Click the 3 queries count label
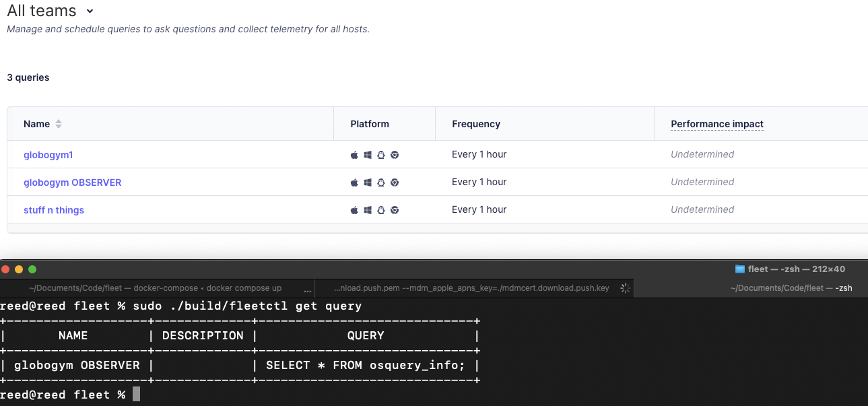 tap(28, 77)
